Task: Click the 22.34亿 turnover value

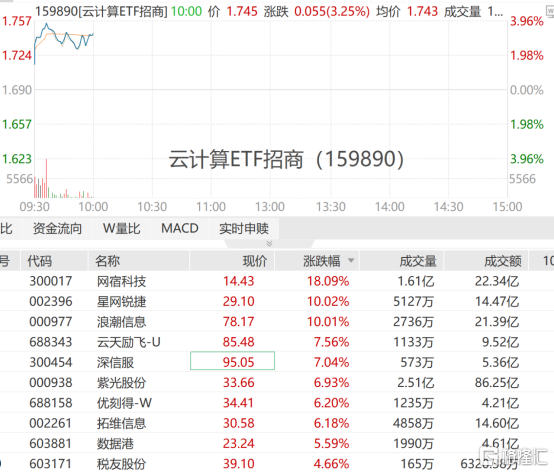Action: point(497,281)
